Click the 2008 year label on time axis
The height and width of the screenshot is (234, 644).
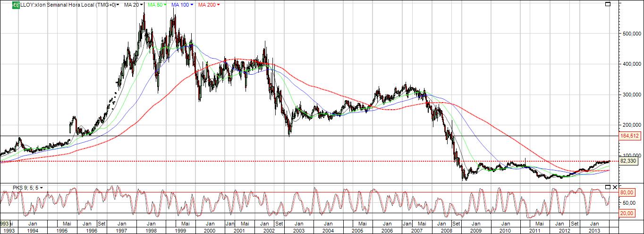[447, 230]
